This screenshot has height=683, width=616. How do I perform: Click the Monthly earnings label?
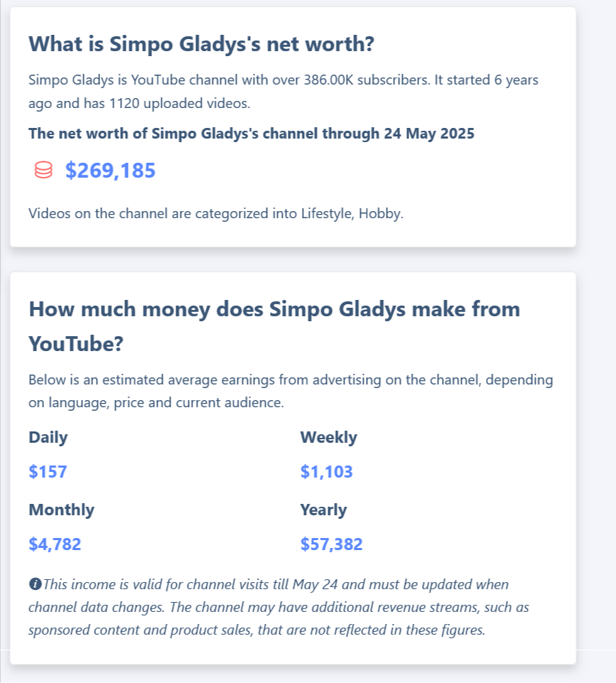click(61, 510)
